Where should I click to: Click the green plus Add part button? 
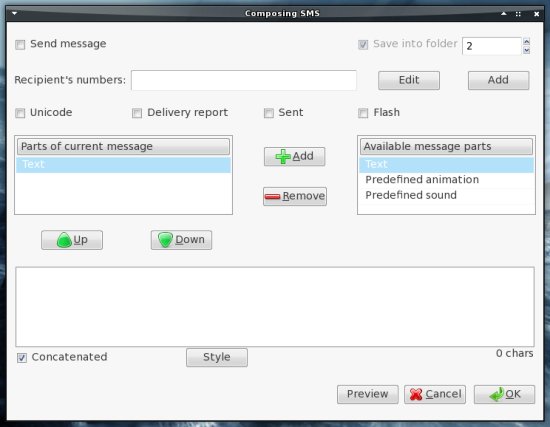294,156
